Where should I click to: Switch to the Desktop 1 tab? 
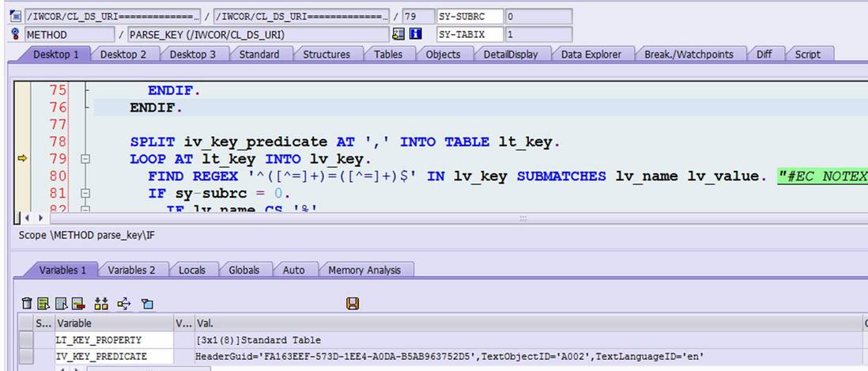pos(55,55)
